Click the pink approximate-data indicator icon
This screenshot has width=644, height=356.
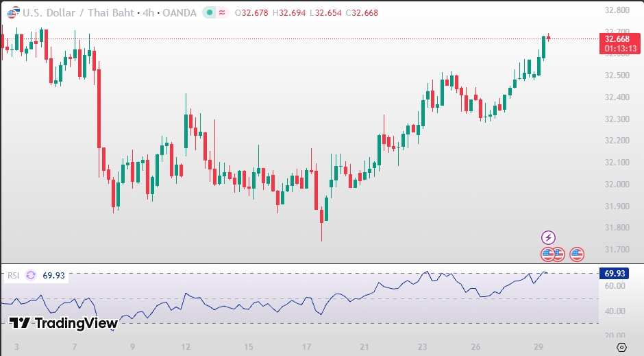pos(222,13)
